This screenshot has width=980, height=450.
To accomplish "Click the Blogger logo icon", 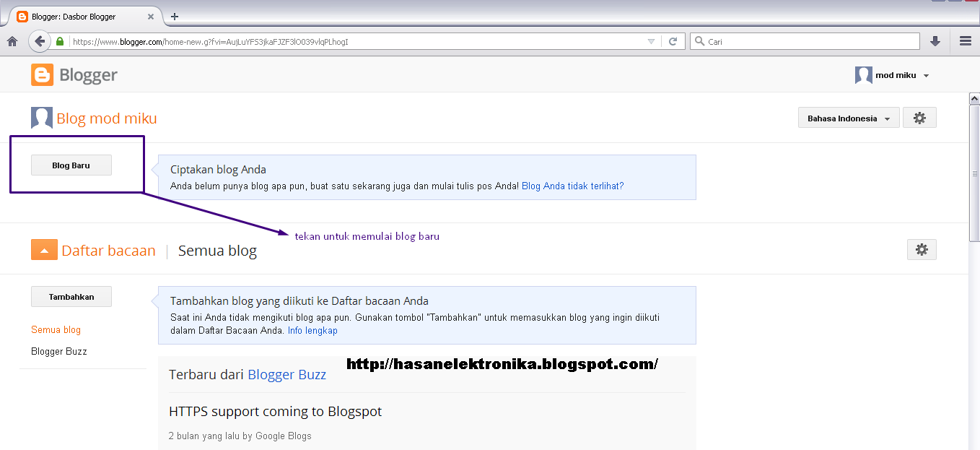I will pos(43,75).
